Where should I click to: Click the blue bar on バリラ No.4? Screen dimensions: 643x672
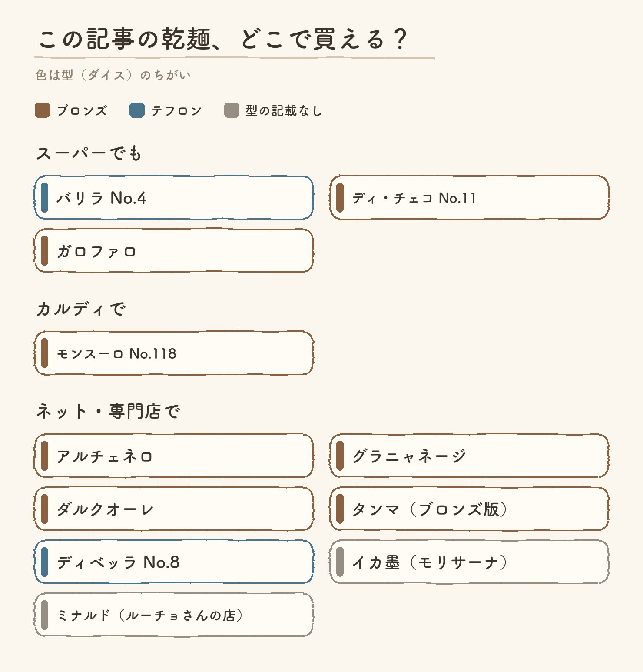click(44, 198)
